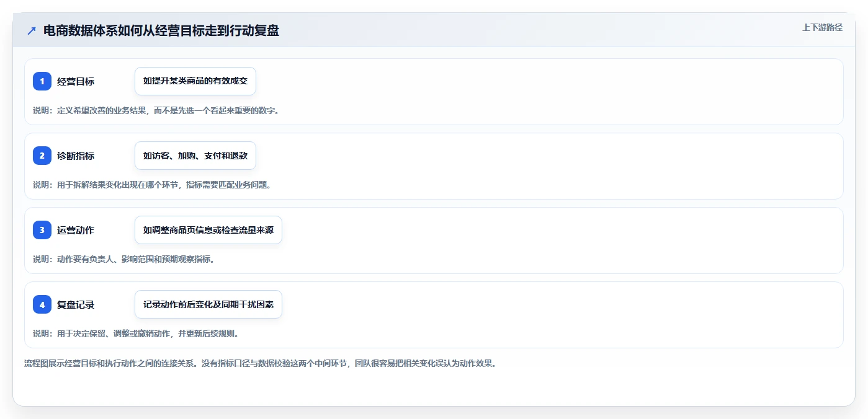Click the arrow icon beside the flow title
Image resolution: width=868 pixels, height=419 pixels.
(x=32, y=31)
